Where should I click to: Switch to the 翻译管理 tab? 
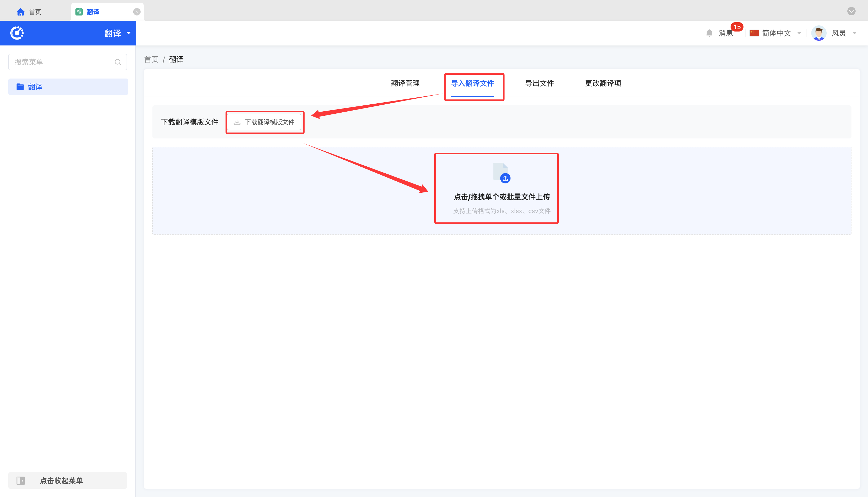coord(405,83)
